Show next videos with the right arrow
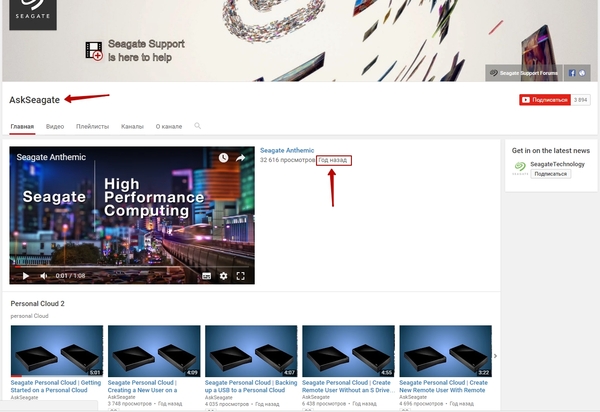The image size is (600, 412). pyautogui.click(x=497, y=352)
